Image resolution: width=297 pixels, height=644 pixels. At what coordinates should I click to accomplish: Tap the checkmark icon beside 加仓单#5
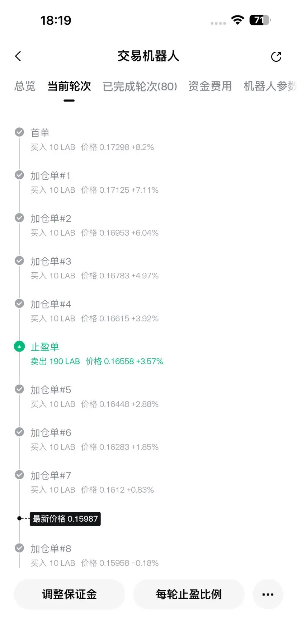point(19,389)
